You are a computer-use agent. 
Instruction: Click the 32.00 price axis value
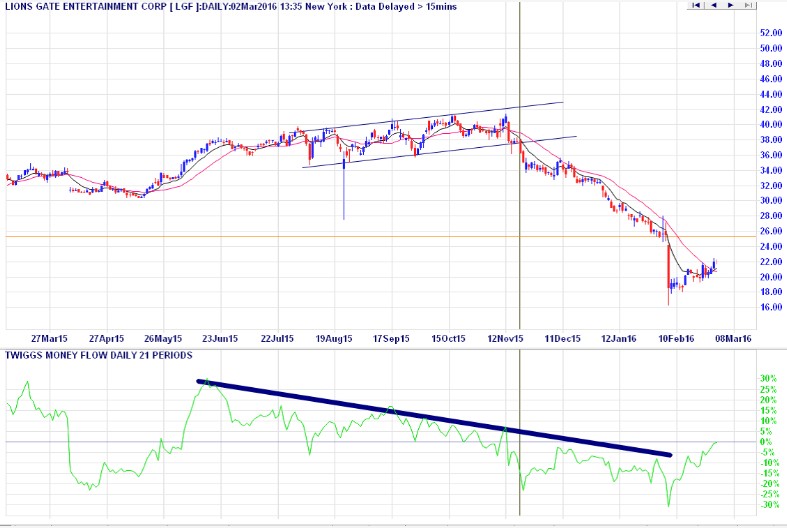click(771, 185)
